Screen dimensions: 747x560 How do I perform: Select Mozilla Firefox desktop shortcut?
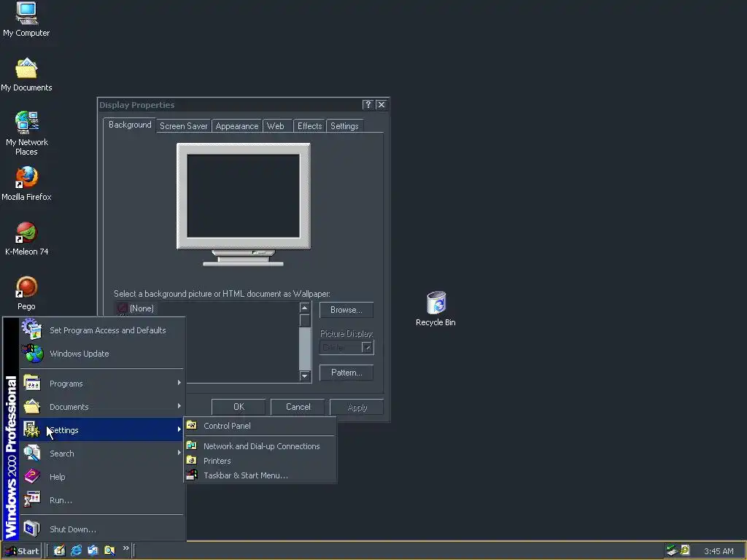[26, 184]
